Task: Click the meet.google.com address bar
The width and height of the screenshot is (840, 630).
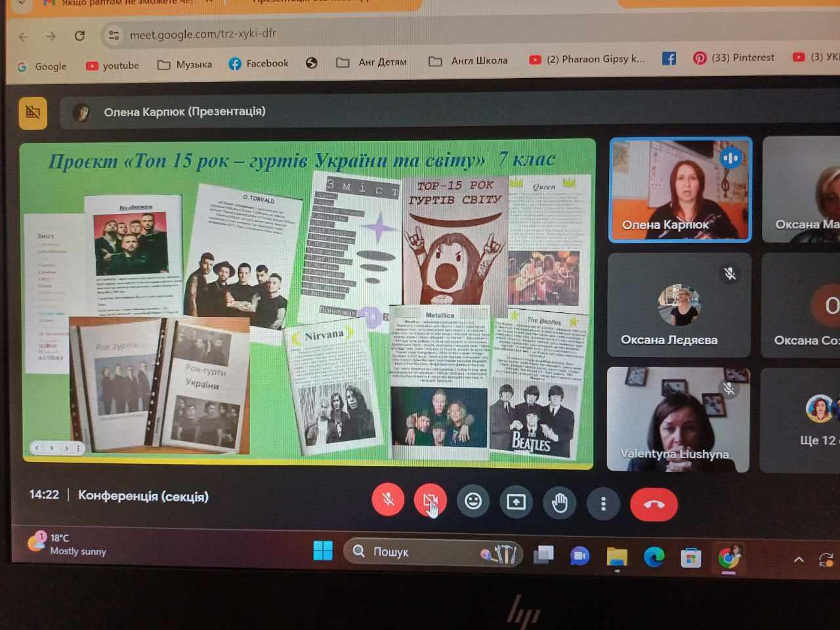Action: (x=203, y=33)
